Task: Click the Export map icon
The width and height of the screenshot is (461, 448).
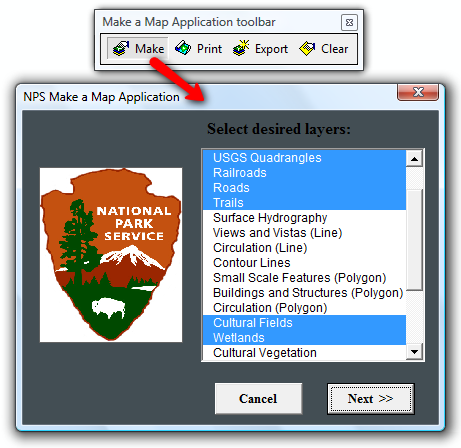Action: (x=241, y=48)
